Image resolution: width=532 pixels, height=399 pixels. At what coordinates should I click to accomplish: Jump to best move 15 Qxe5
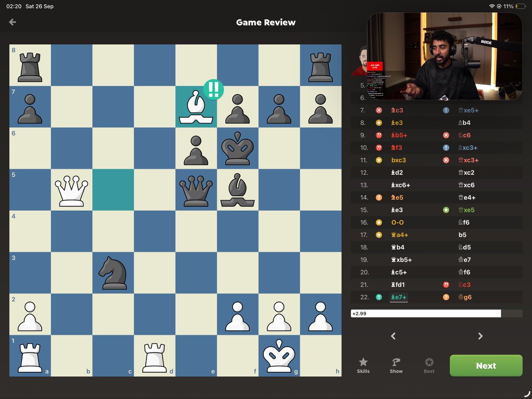467,210
